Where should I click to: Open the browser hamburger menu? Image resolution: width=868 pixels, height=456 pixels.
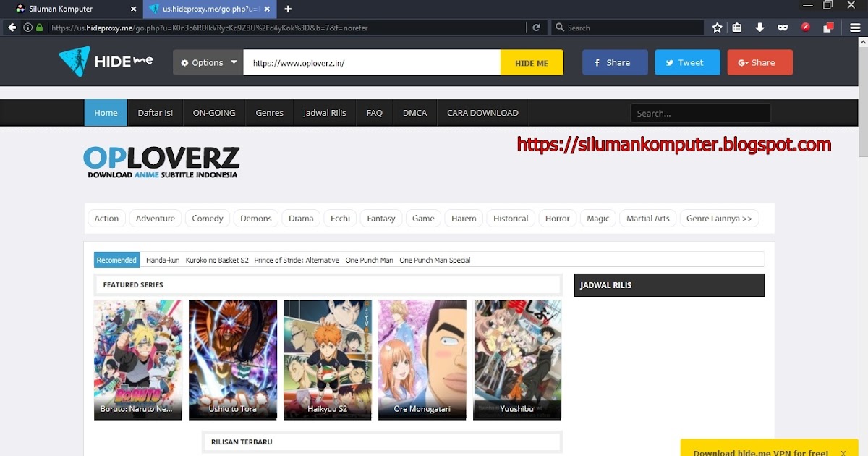click(854, 28)
